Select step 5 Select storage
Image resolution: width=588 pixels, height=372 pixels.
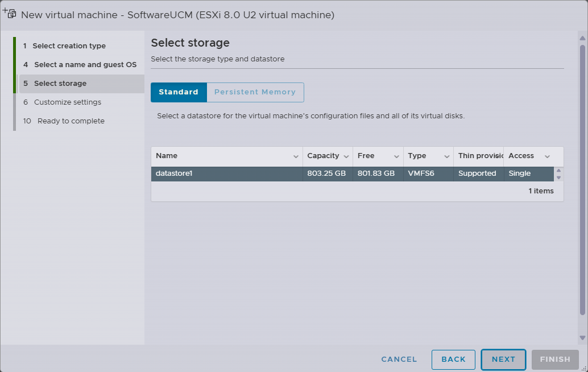81,83
